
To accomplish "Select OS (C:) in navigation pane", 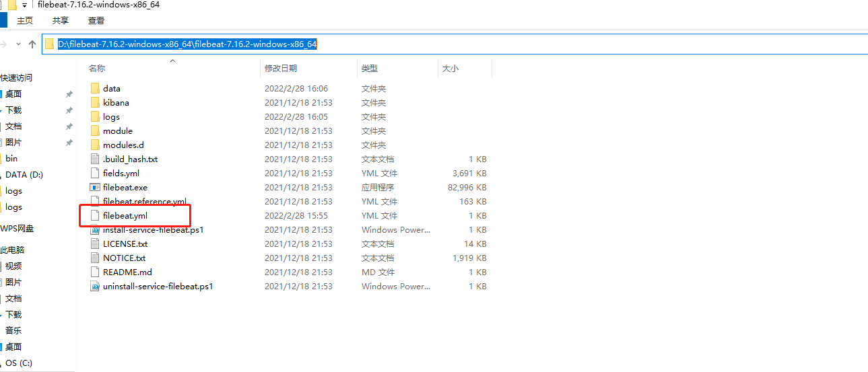I will pos(18,363).
